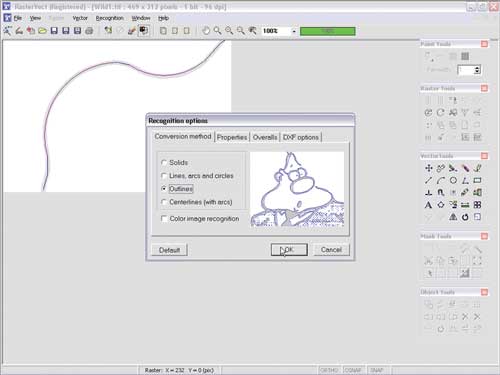Select the hand pan tool in toolbar
The height and width of the screenshot is (375, 500).
click(x=206, y=31)
